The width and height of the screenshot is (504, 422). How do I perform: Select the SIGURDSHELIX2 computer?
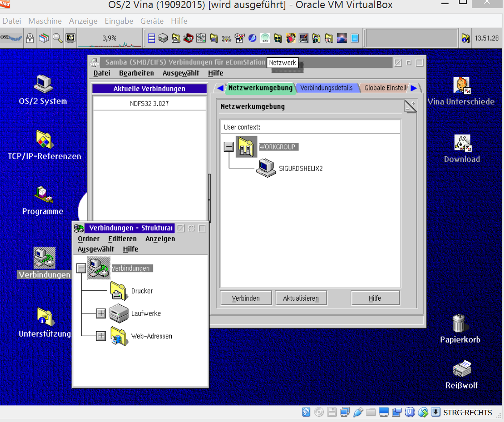click(301, 169)
